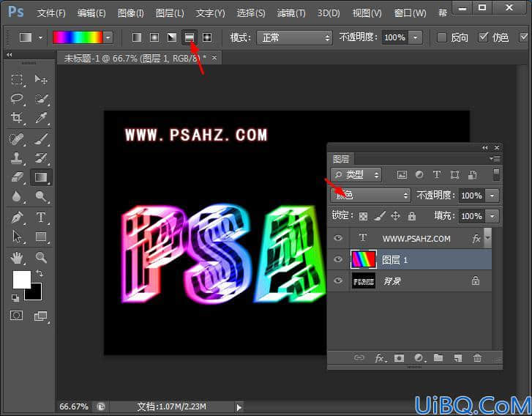Image resolution: width=532 pixels, height=416 pixels.
Task: Hide the 背景 layer visibility
Action: pyautogui.click(x=338, y=281)
